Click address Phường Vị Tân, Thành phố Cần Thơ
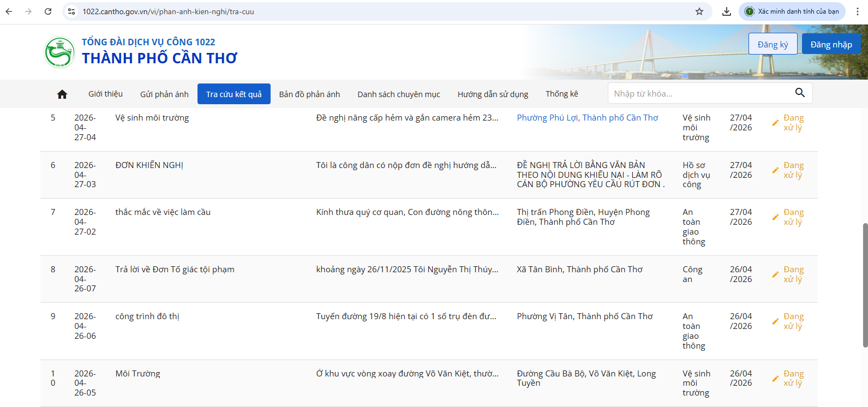Viewport: 868px width, 407px height. click(x=585, y=316)
